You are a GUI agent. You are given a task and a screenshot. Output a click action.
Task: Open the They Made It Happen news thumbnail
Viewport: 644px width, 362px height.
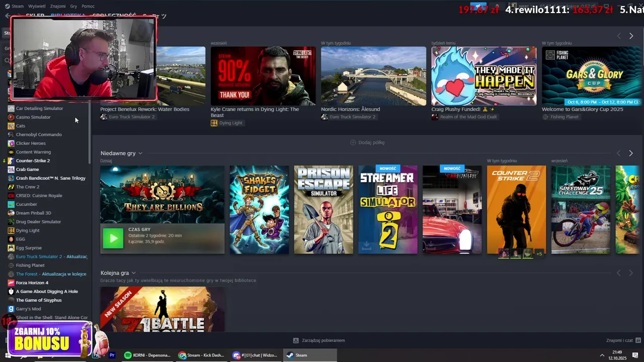[484, 76]
